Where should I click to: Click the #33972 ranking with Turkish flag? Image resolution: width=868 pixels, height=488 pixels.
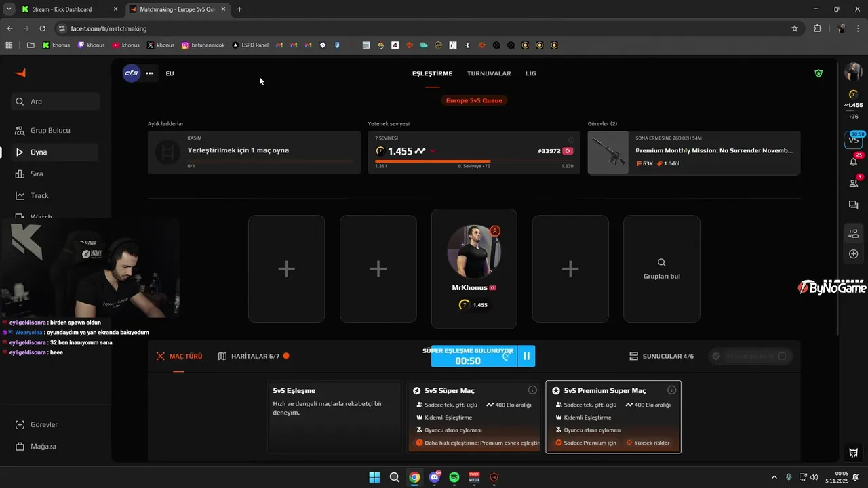pyautogui.click(x=555, y=151)
